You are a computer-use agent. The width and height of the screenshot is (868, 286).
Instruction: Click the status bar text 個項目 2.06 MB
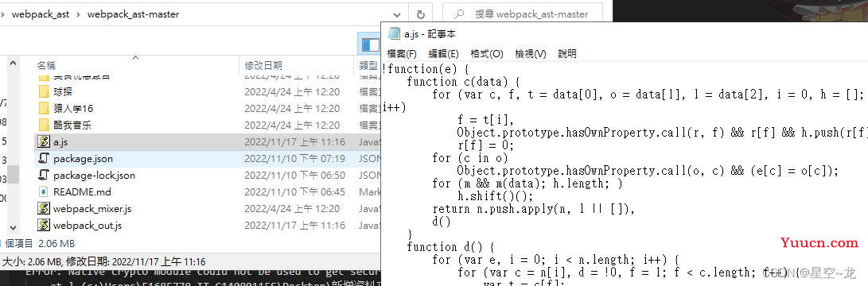tap(39, 243)
